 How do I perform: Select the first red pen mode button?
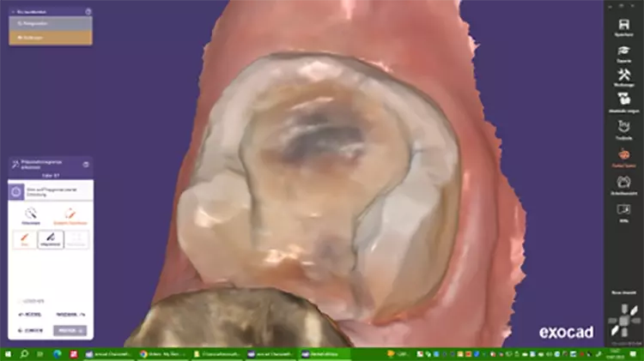coord(23,240)
